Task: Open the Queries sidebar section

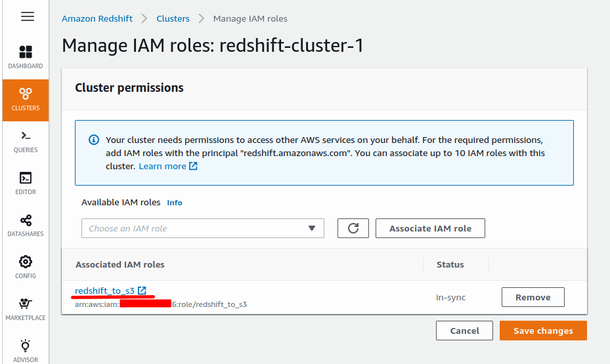Action: click(26, 142)
